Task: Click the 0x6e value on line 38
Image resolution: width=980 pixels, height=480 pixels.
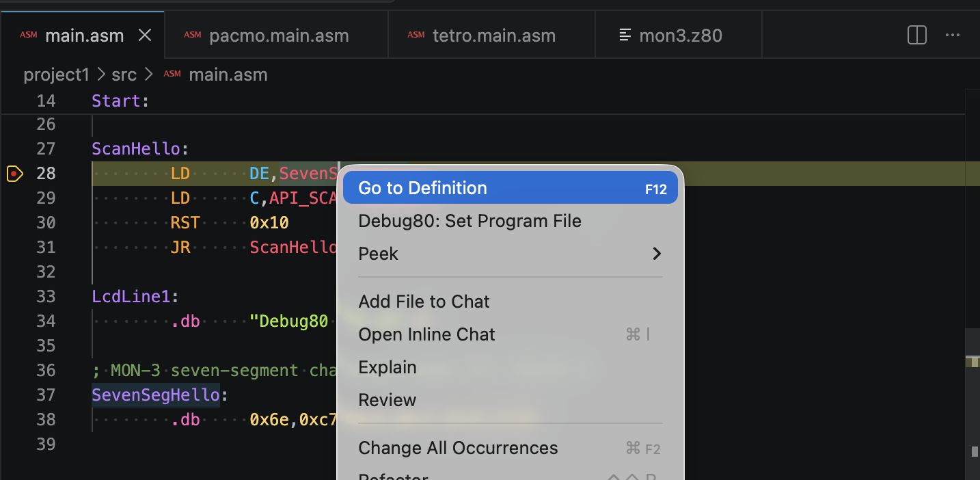Action: point(269,420)
